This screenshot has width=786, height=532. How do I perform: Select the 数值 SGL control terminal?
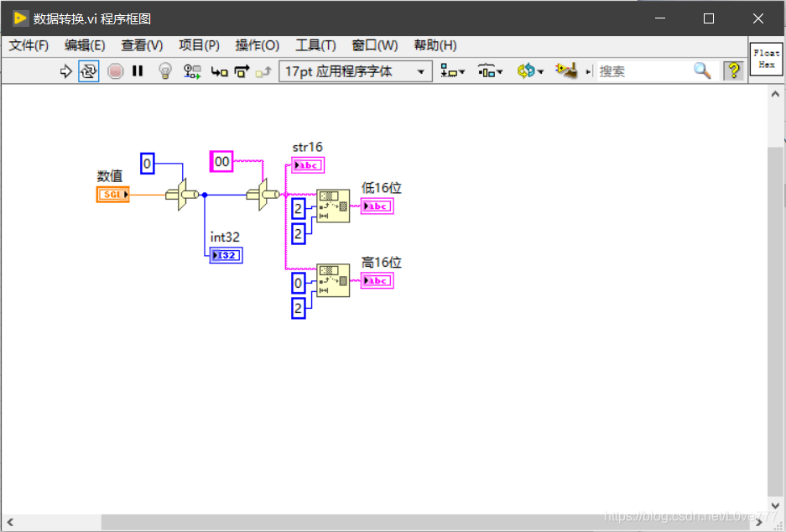point(112,195)
